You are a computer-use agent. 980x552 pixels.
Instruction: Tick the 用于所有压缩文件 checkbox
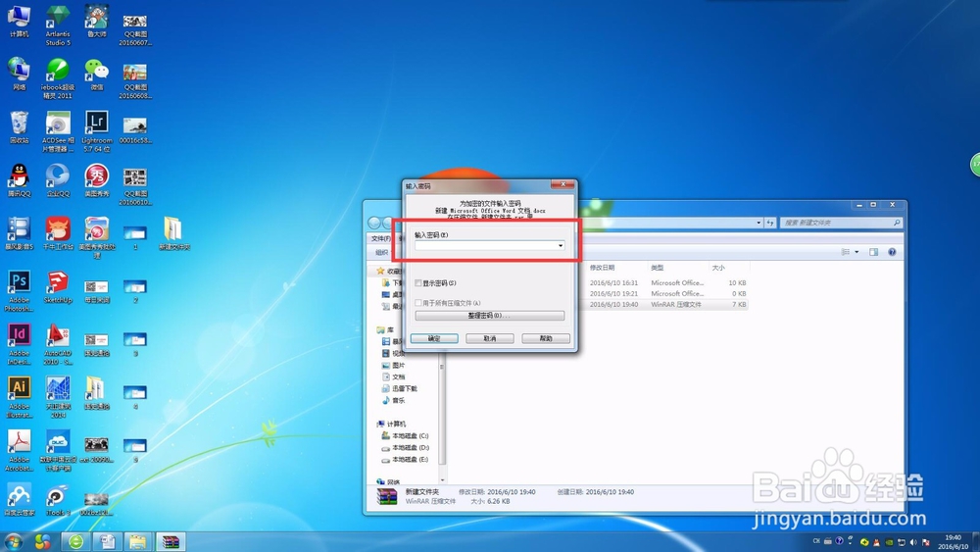418,303
